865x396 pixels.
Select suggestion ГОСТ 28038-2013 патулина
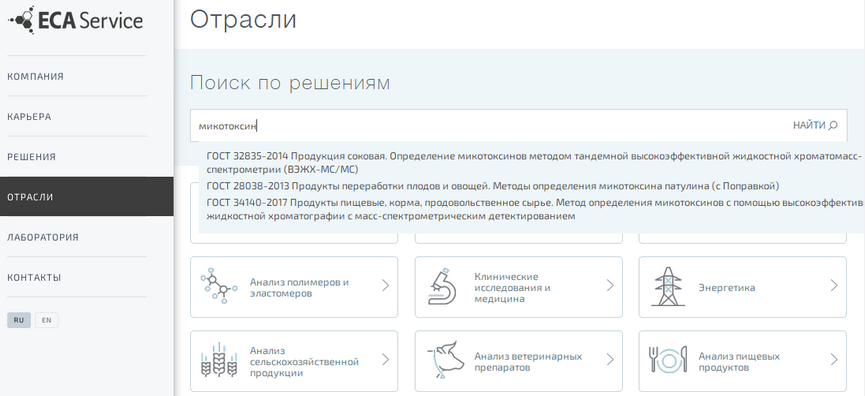(x=493, y=186)
